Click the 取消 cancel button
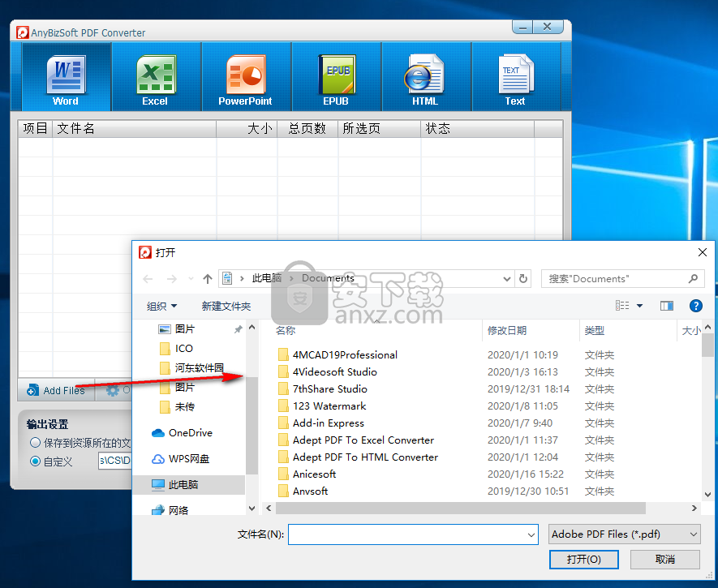 [x=665, y=559]
